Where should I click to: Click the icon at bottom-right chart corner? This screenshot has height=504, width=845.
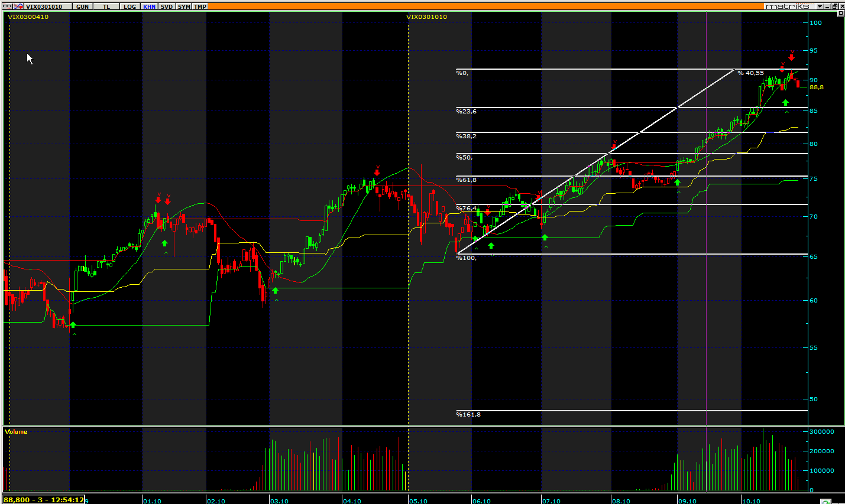tap(825, 501)
